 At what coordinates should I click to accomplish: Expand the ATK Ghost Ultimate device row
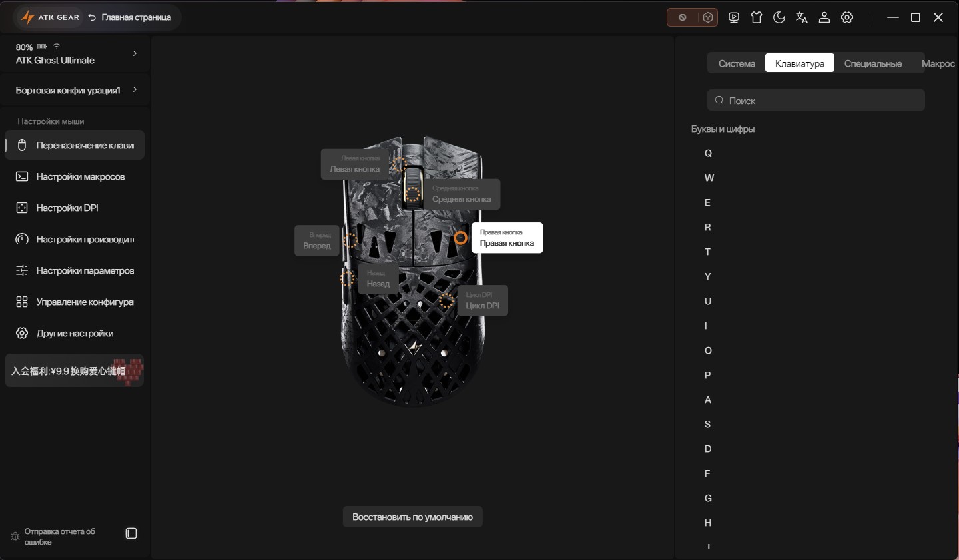point(75,53)
